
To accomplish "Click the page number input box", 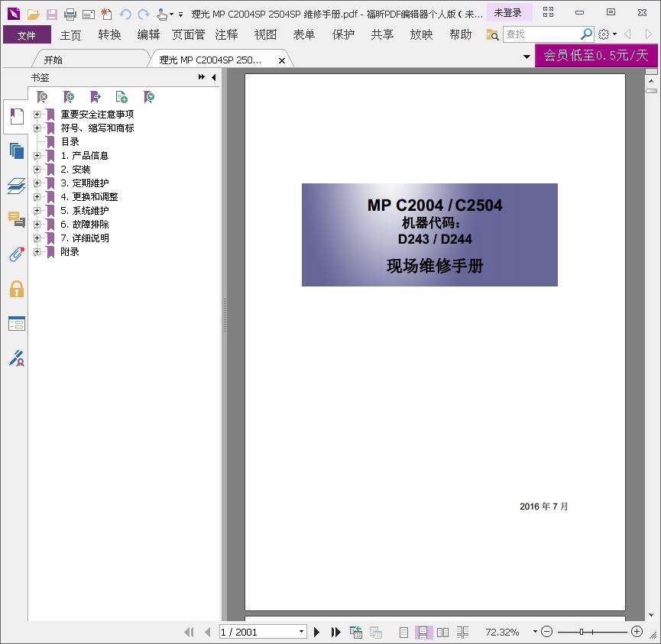I will (258, 632).
